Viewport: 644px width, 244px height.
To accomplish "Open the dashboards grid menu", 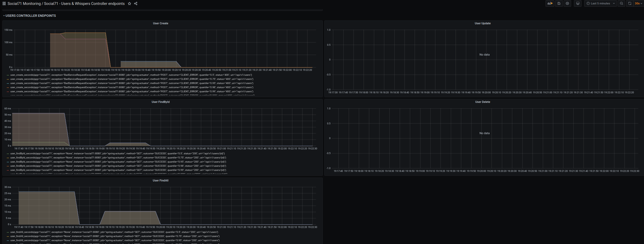I will click(x=4, y=3).
